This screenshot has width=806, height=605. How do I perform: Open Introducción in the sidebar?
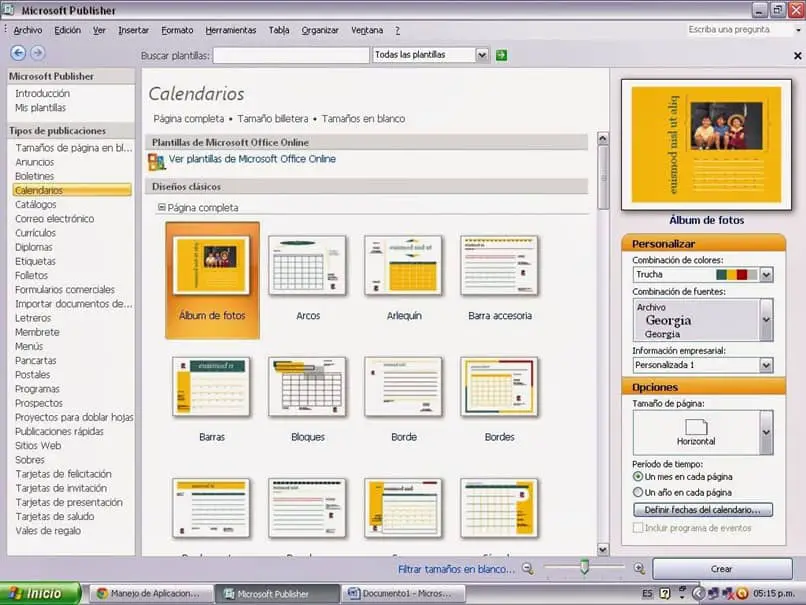coord(42,94)
